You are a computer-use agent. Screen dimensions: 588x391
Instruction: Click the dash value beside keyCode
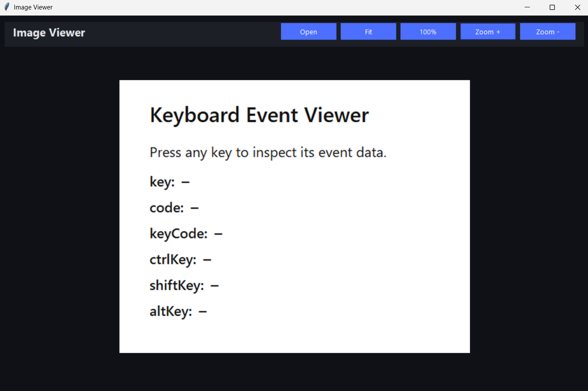pyautogui.click(x=218, y=234)
